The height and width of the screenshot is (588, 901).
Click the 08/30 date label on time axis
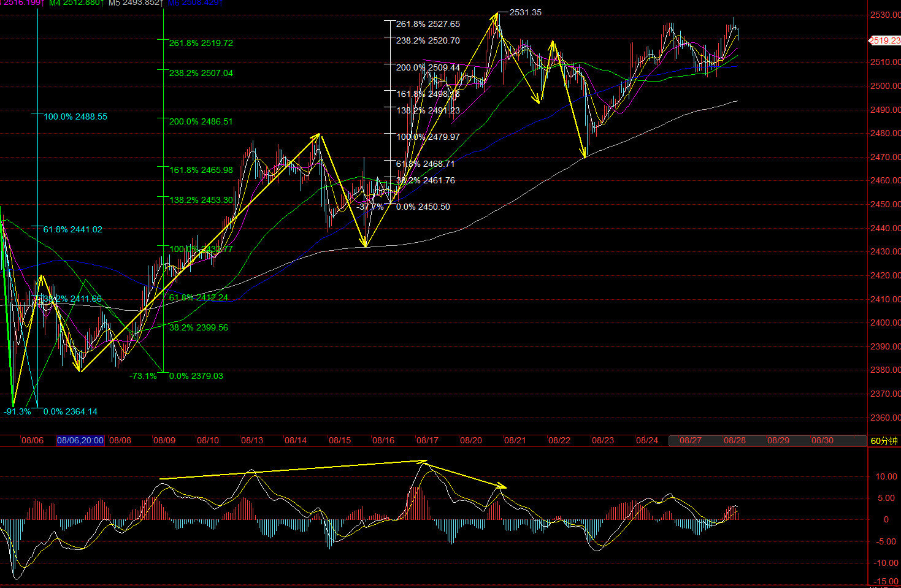point(822,440)
